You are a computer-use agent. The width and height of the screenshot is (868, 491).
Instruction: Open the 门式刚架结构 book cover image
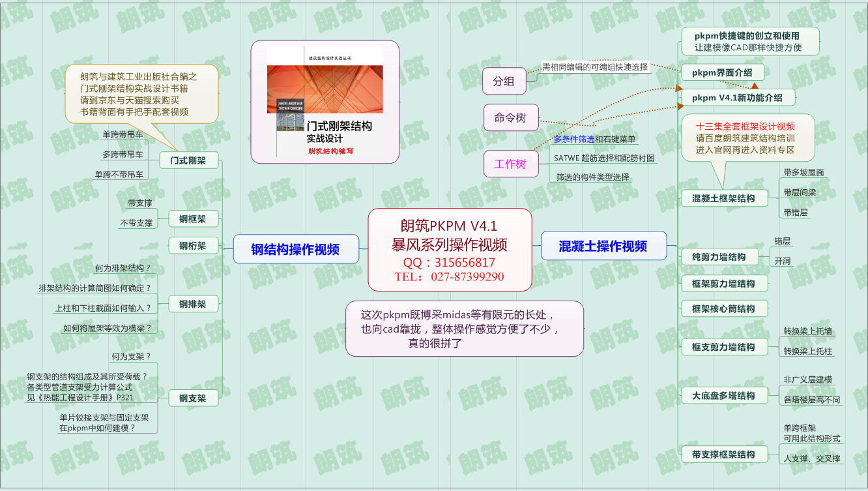coord(325,101)
